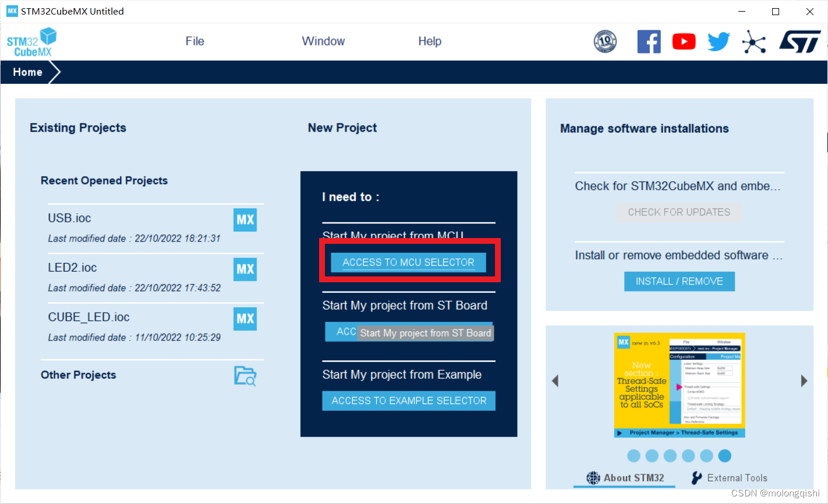Image resolution: width=828 pixels, height=504 pixels.
Task: Select the USB.ioc project name
Action: click(69, 218)
